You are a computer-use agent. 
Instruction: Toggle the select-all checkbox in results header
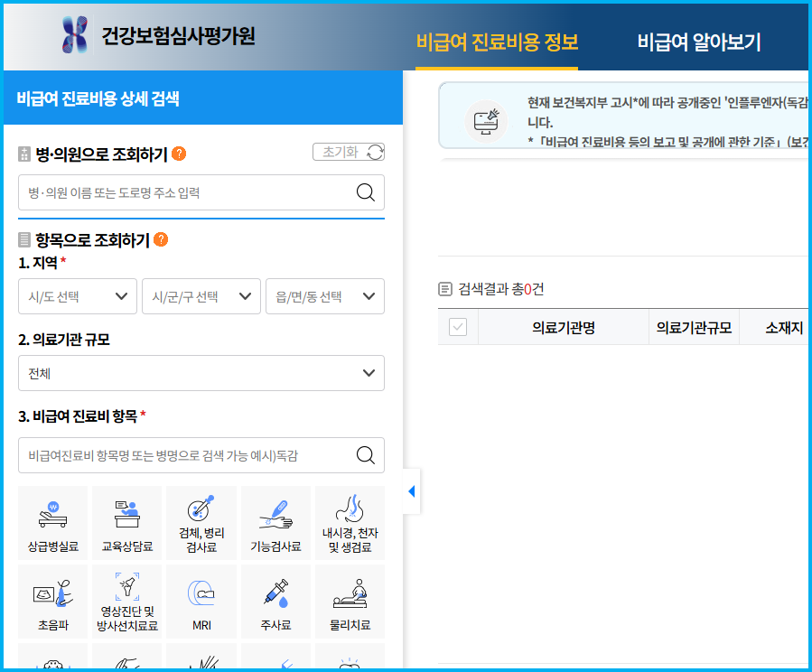click(x=458, y=327)
